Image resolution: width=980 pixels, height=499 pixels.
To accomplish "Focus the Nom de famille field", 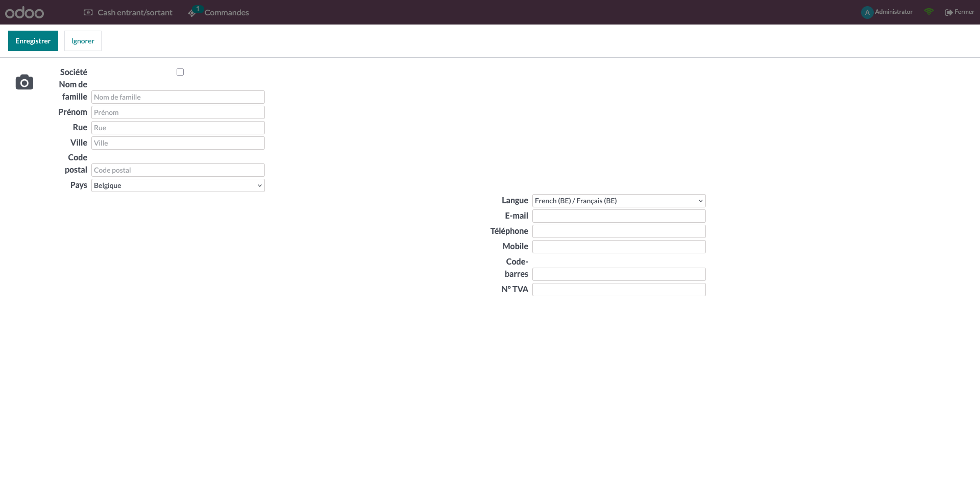I will coord(178,97).
